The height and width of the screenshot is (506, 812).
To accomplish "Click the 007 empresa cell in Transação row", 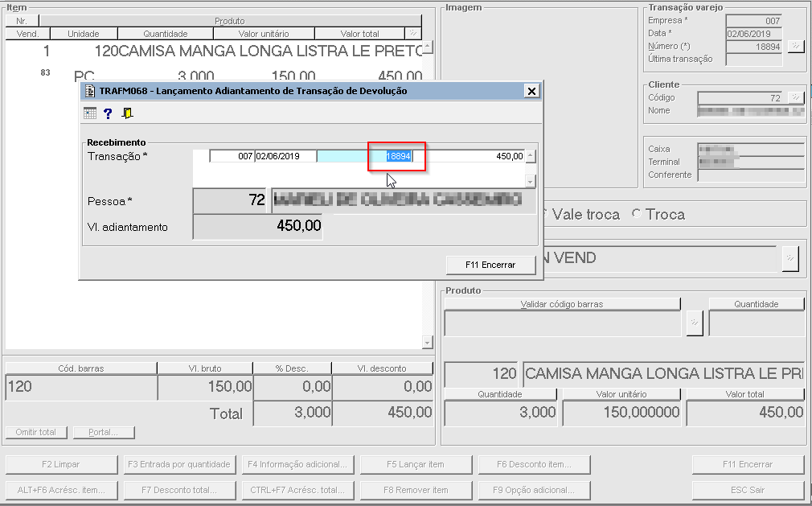I will (232, 156).
